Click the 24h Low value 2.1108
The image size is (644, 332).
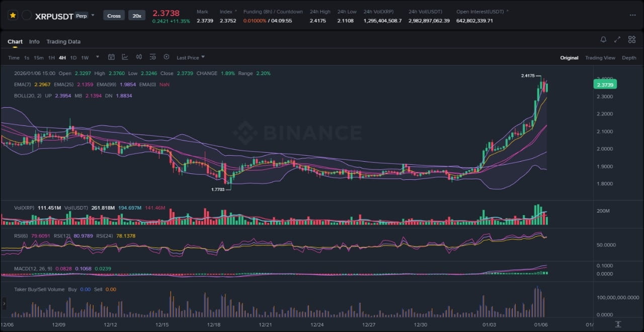click(x=345, y=21)
